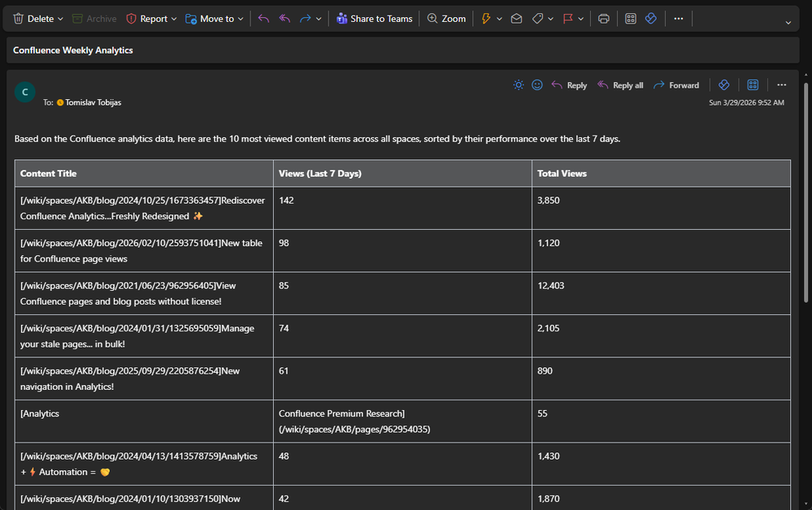Click the reply-all arrow icon in the top toolbar
The height and width of the screenshot is (510, 812).
[x=284, y=19]
